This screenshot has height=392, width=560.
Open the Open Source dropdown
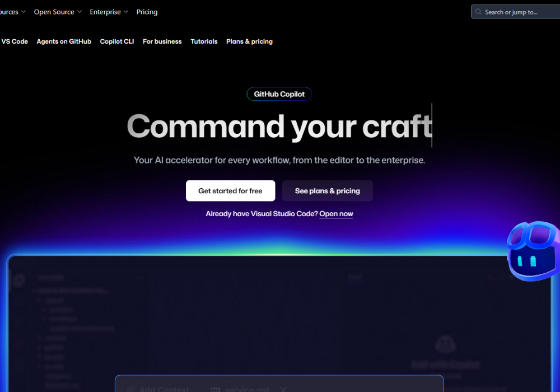pos(54,11)
